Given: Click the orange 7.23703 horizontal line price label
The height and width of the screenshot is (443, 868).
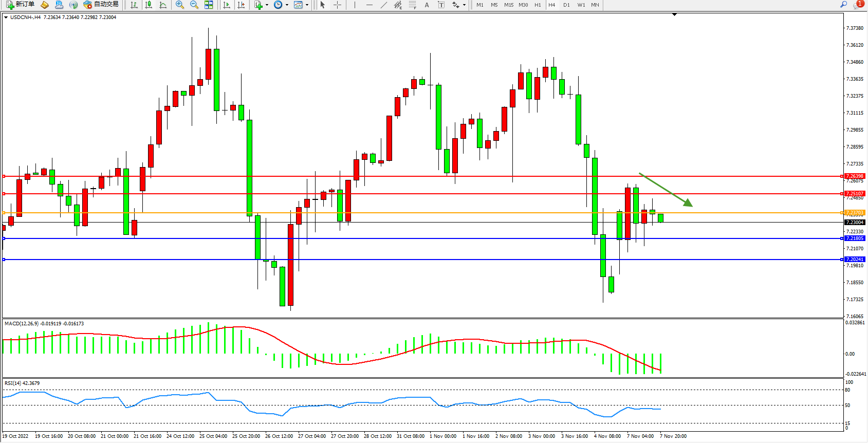Looking at the screenshot, I should click(855, 213).
